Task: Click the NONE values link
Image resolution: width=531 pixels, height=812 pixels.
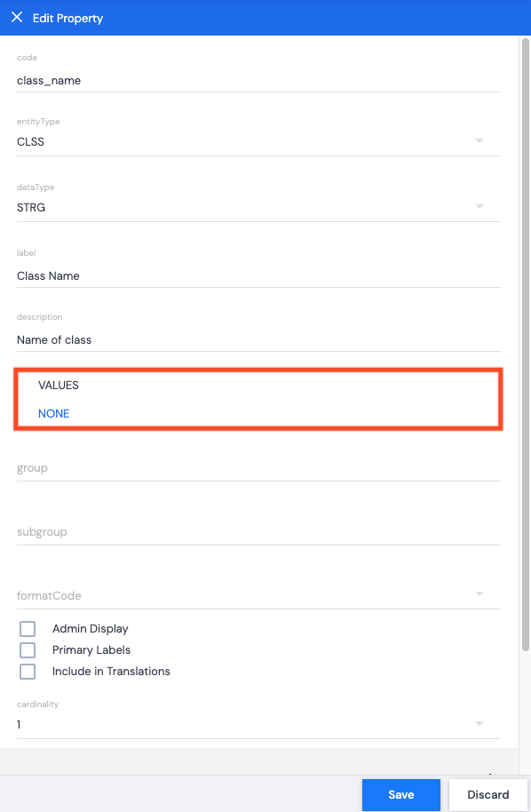Action: point(54,413)
